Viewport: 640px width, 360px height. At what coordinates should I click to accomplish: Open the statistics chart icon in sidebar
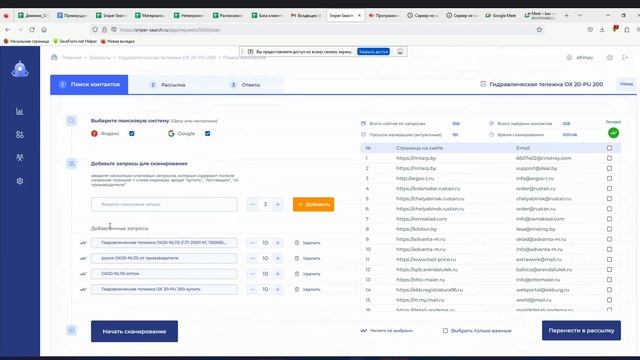pos(20,111)
